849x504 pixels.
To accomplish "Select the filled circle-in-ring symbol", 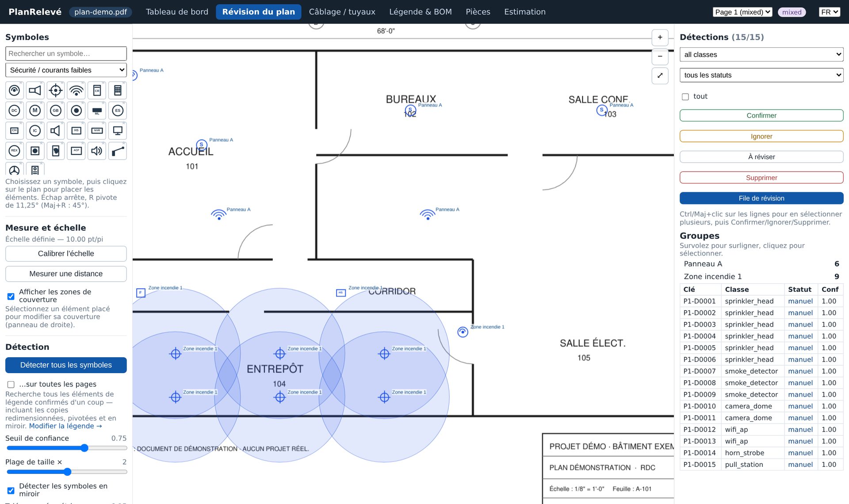I will tap(76, 111).
